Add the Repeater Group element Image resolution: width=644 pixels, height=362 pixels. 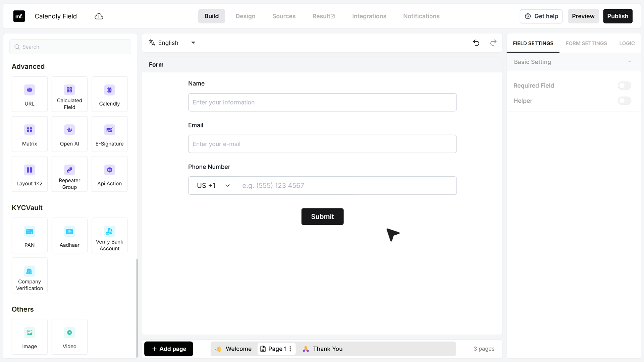pyautogui.click(x=69, y=174)
